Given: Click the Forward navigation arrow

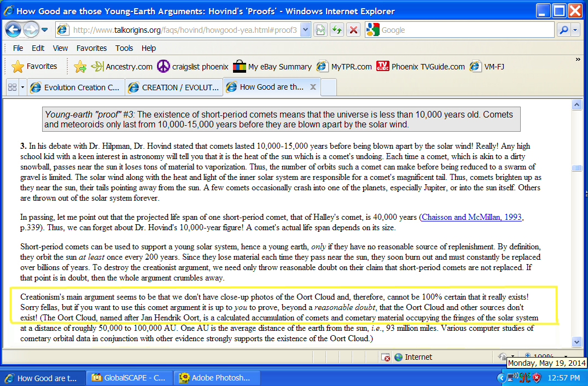Looking at the screenshot, I should [x=31, y=30].
